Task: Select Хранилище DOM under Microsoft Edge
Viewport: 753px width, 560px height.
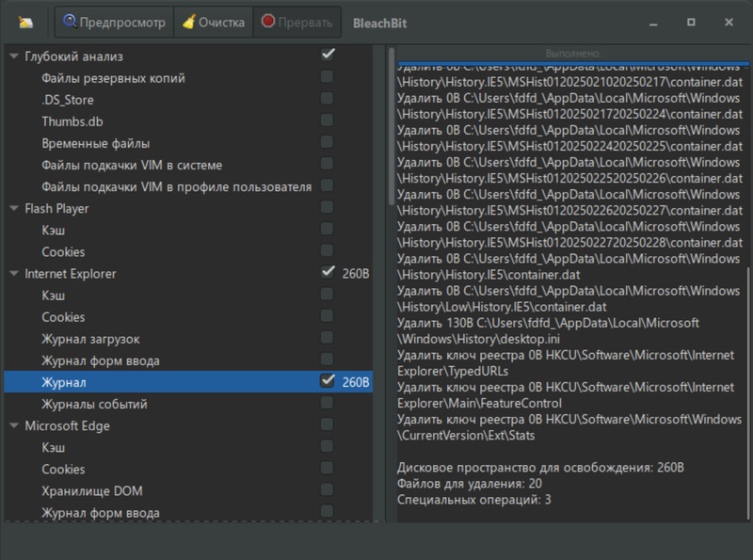Action: [91, 491]
